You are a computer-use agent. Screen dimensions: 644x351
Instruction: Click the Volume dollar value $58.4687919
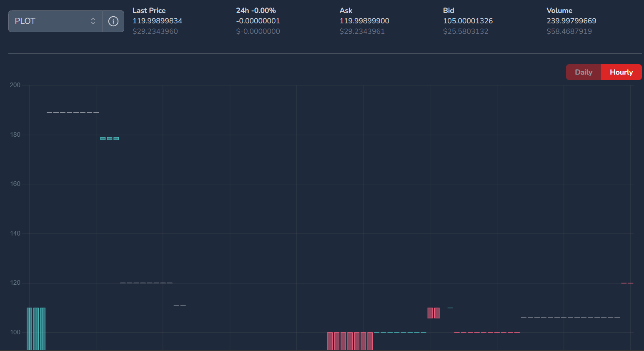pyautogui.click(x=569, y=31)
